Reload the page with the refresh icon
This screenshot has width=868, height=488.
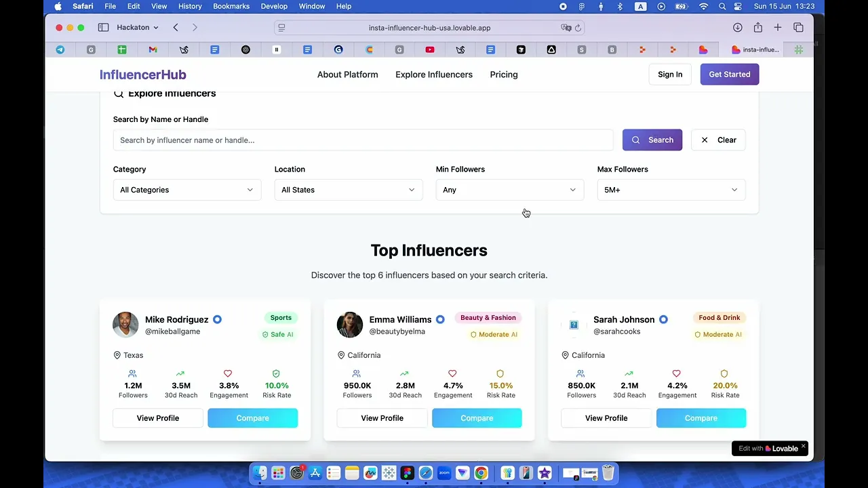click(x=578, y=28)
